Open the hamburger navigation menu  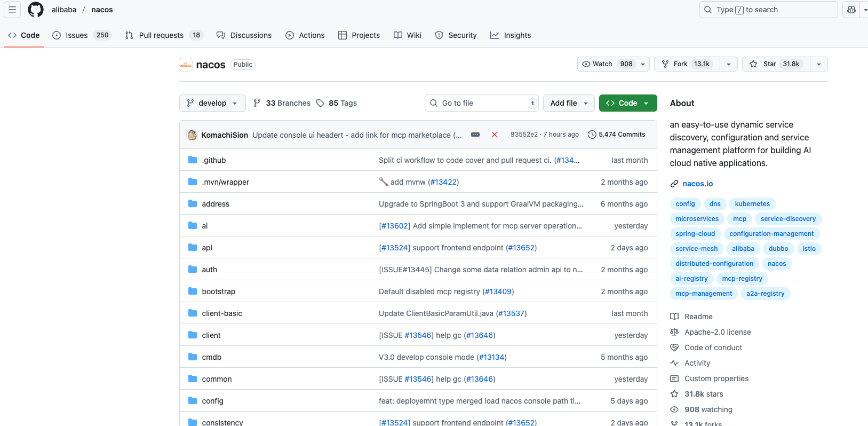pos(12,10)
